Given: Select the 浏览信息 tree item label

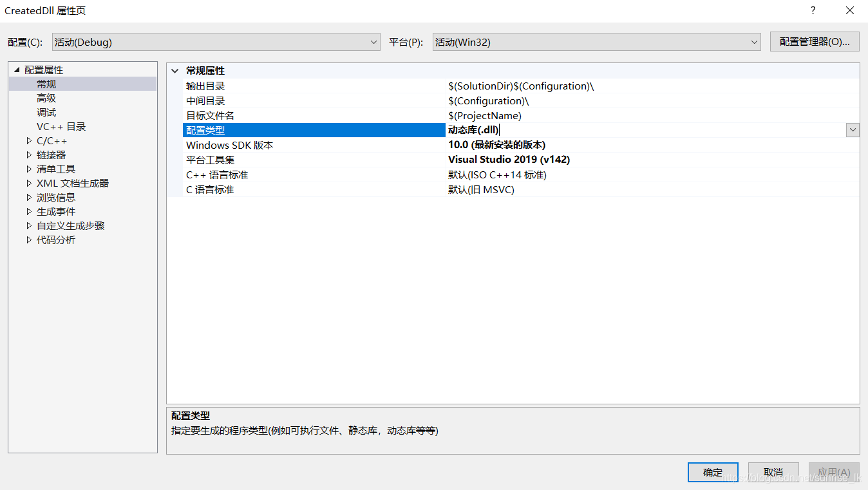Looking at the screenshot, I should coord(56,197).
